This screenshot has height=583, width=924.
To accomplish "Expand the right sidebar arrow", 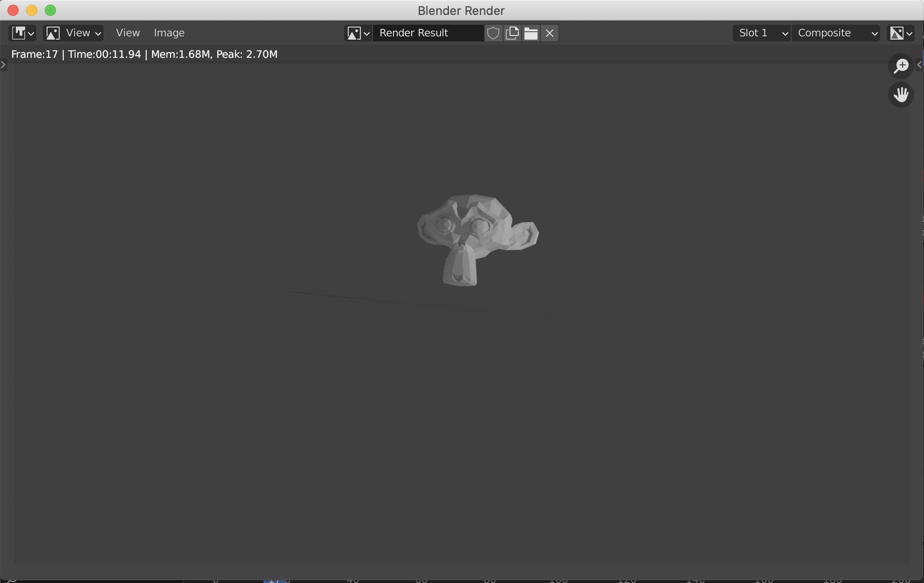I will point(919,65).
